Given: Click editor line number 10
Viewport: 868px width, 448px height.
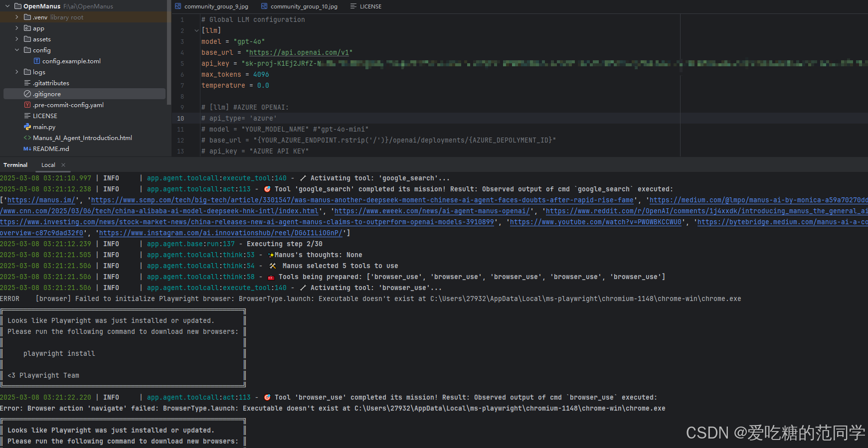Looking at the screenshot, I should pos(180,119).
